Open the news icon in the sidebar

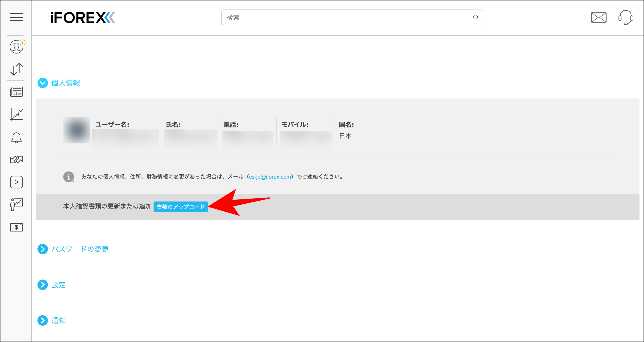[x=16, y=91]
